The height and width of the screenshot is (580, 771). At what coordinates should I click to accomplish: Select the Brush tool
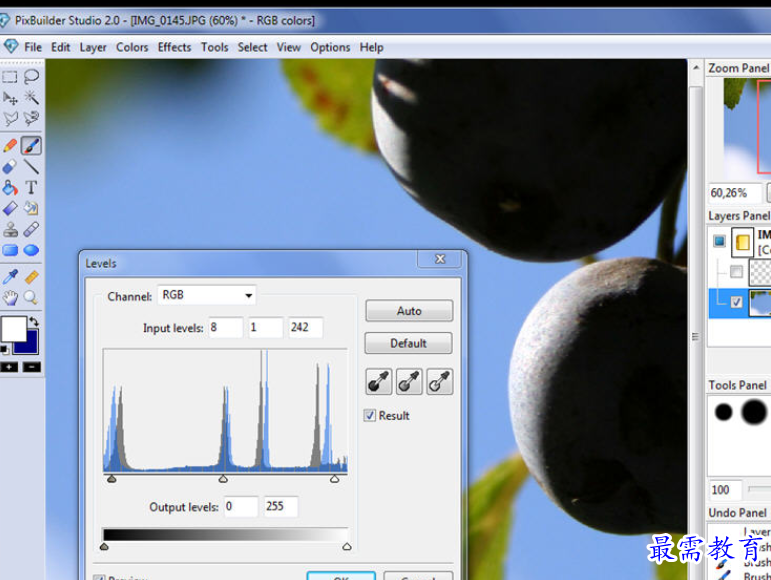coord(31,146)
